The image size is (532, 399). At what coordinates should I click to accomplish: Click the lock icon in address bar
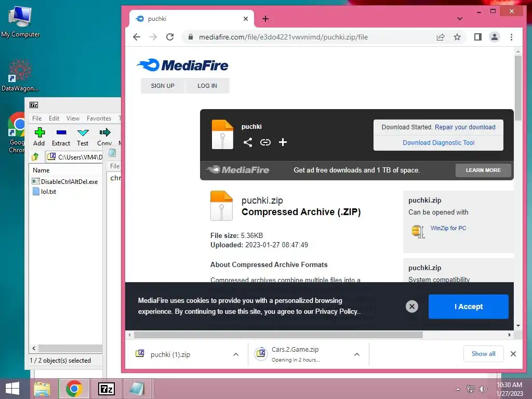(190, 37)
